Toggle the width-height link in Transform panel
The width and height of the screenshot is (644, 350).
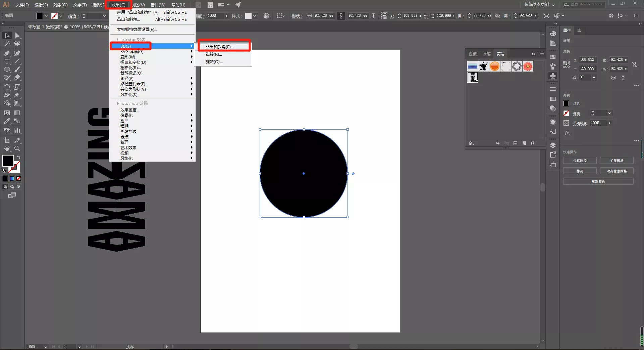(635, 64)
